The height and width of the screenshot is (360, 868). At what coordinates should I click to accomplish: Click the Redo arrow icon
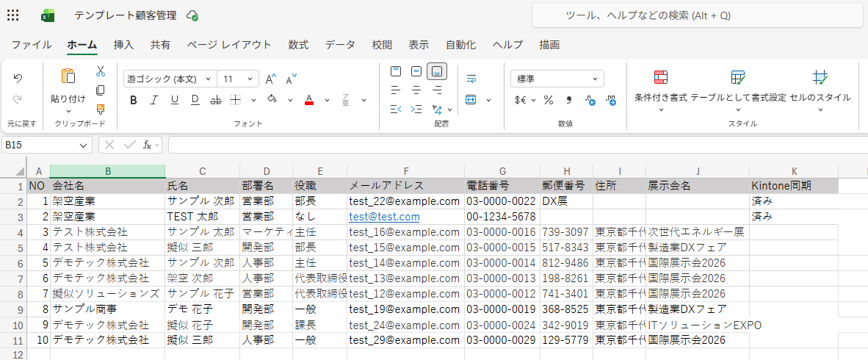click(18, 100)
